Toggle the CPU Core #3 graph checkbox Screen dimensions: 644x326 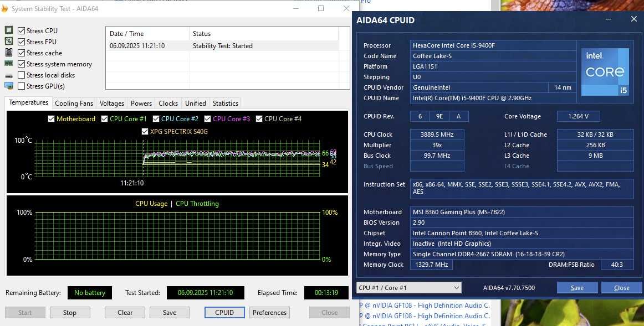pyautogui.click(x=208, y=118)
